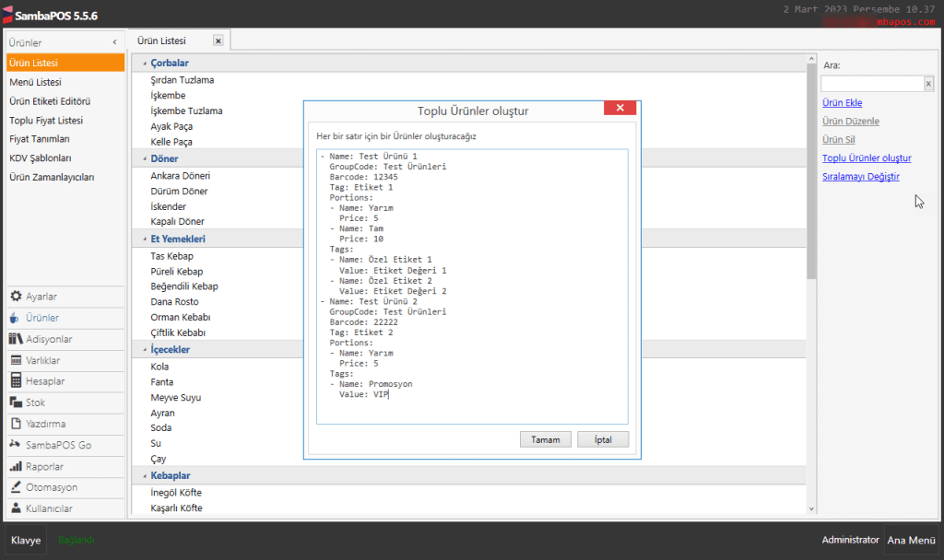Collapse the Ürünler side panel chevron

click(x=114, y=42)
